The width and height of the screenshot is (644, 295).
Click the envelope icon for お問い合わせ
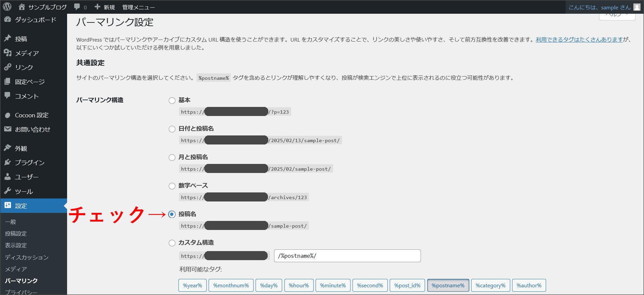(x=8, y=129)
